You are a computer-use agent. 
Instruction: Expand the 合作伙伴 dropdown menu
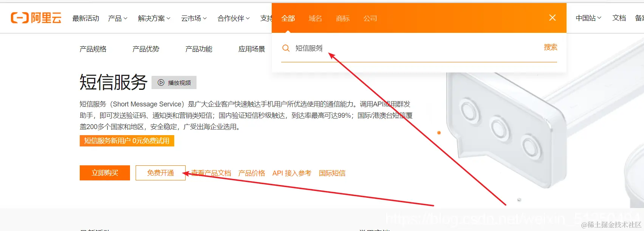[234, 18]
